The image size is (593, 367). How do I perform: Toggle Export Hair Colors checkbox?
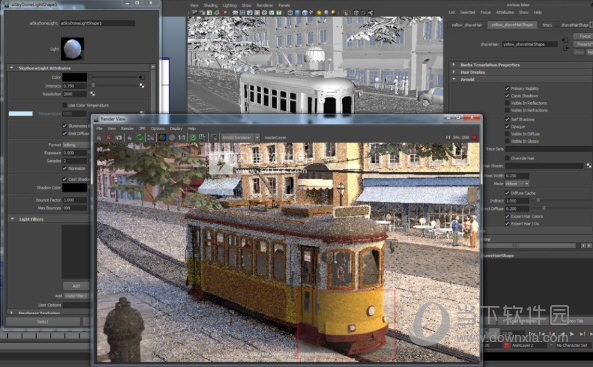pos(507,216)
